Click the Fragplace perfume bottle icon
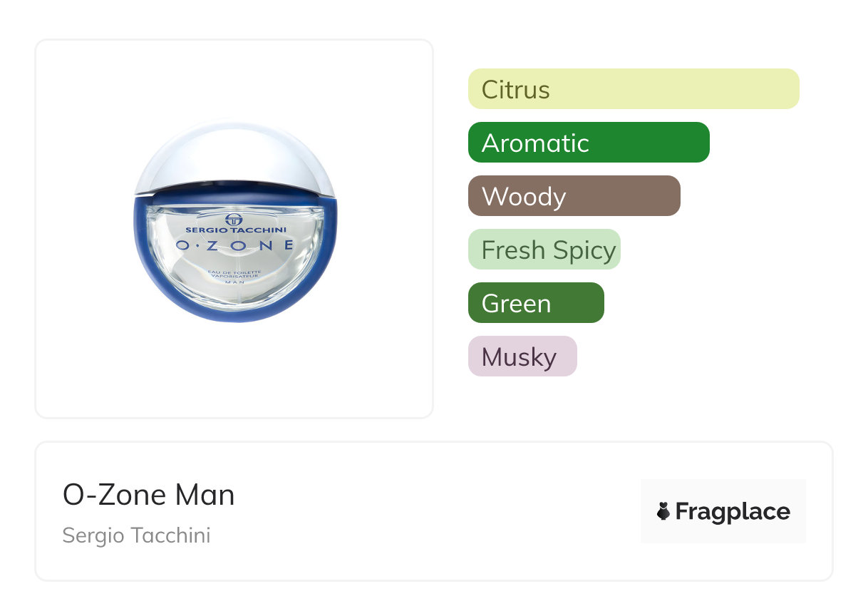 [x=663, y=511]
